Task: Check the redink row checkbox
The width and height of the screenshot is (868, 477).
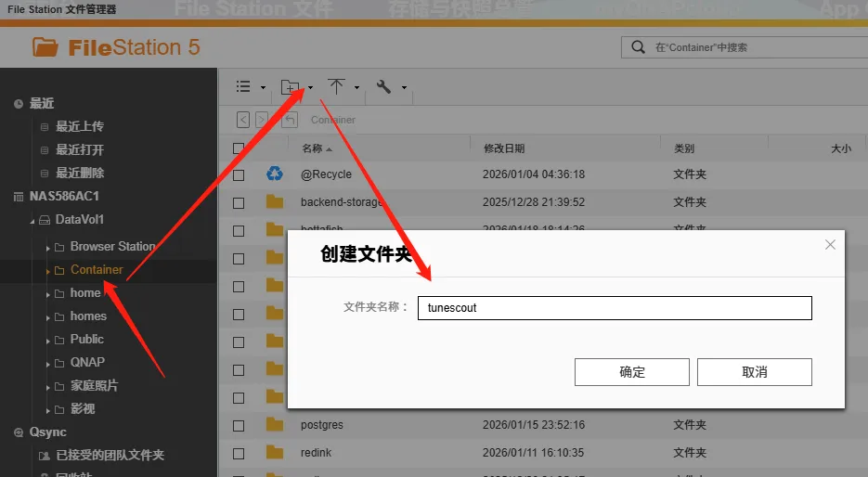Action: click(x=239, y=453)
